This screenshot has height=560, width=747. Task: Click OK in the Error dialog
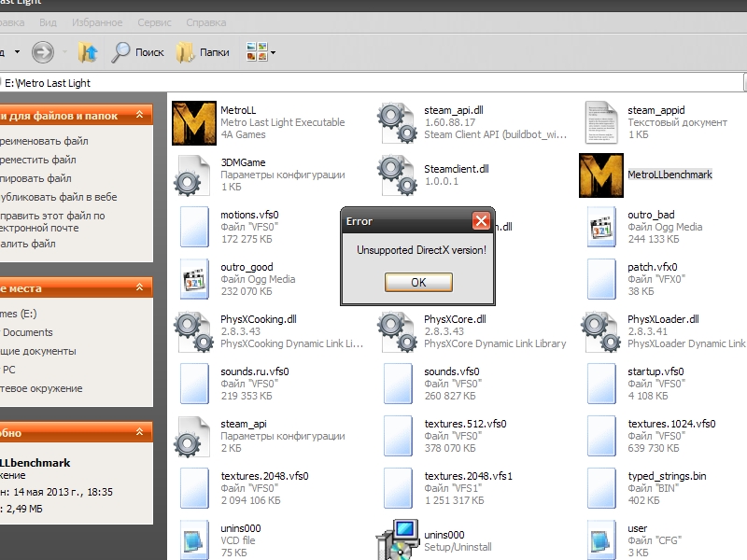click(418, 283)
